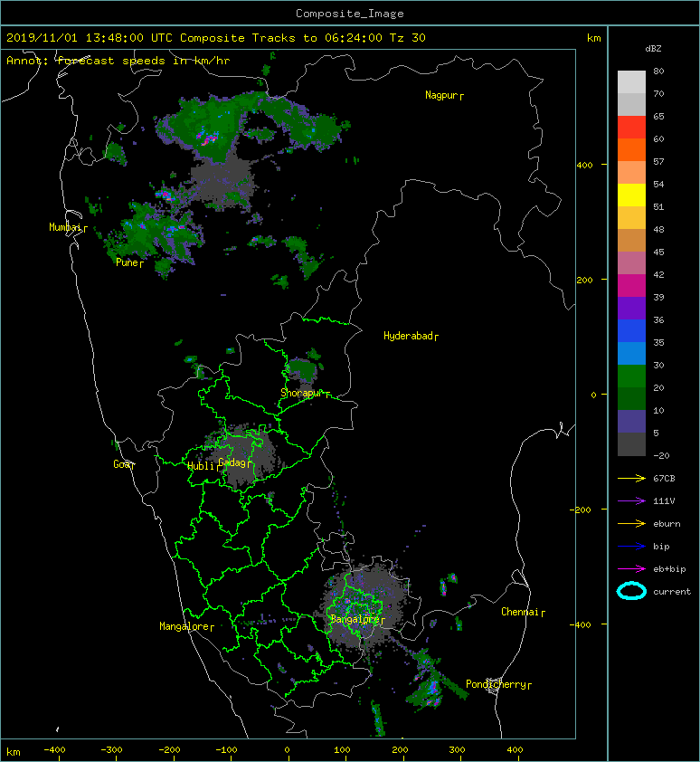Click the '67CB' legend label
Viewport: 700px width, 762px height.
[664, 479]
